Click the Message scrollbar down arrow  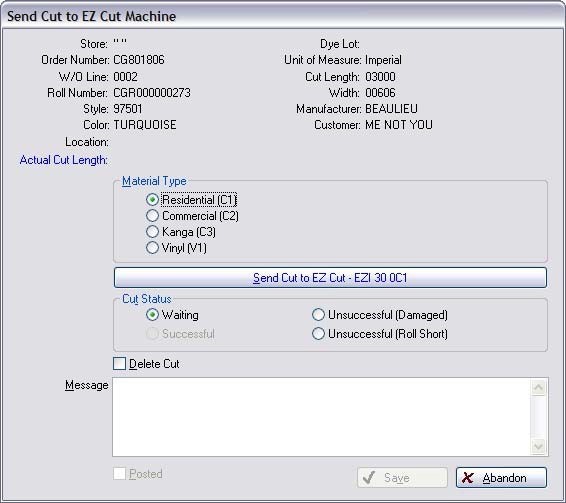tap(539, 446)
